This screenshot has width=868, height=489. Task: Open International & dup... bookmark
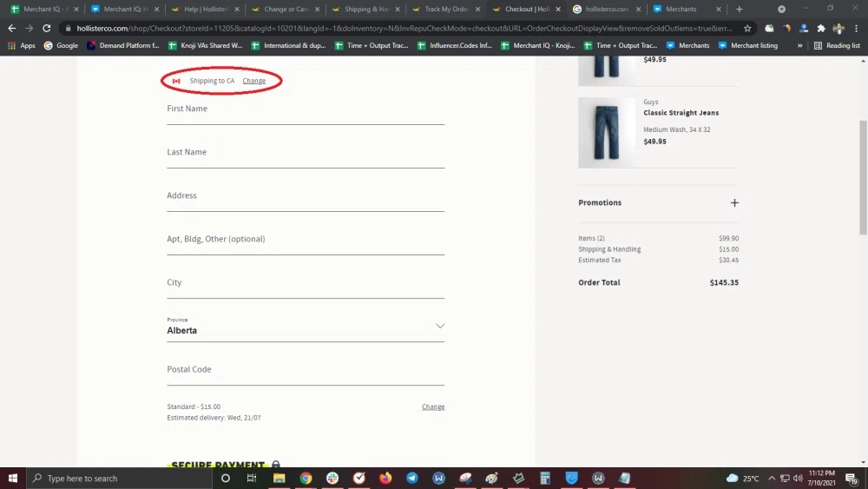coord(288,45)
